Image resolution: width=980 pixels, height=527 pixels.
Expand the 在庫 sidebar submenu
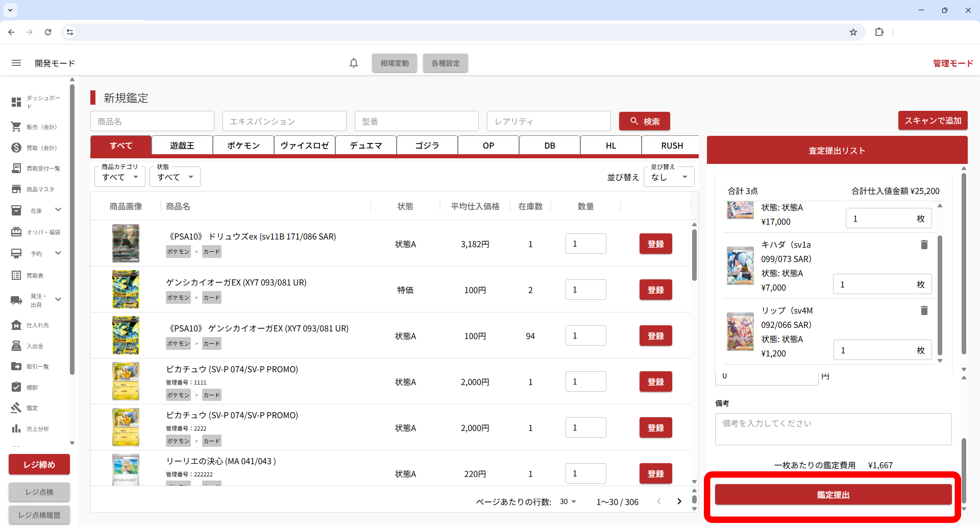pyautogui.click(x=58, y=210)
